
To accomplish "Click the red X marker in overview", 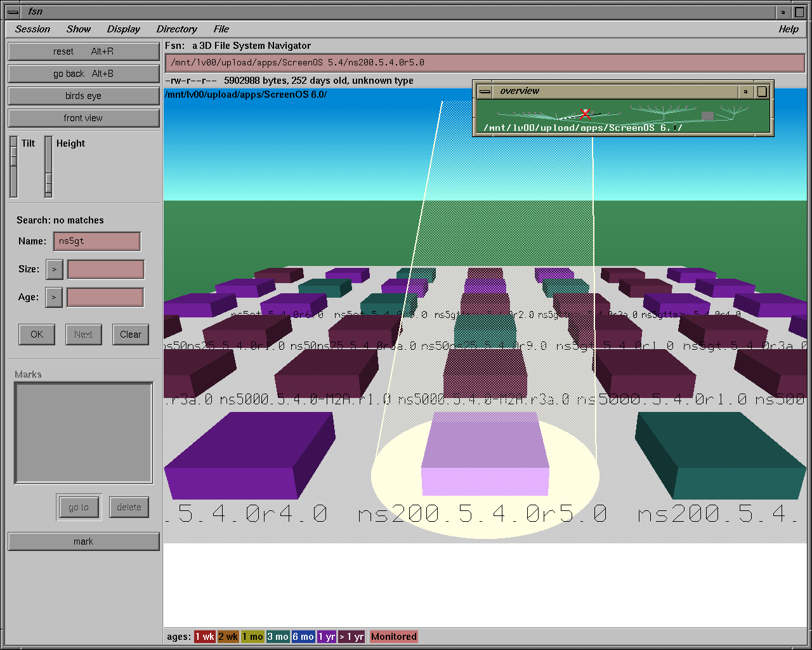I will point(585,114).
